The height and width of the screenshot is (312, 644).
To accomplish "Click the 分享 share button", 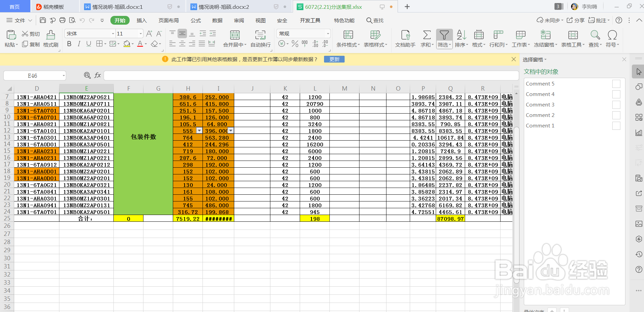I will (575, 20).
